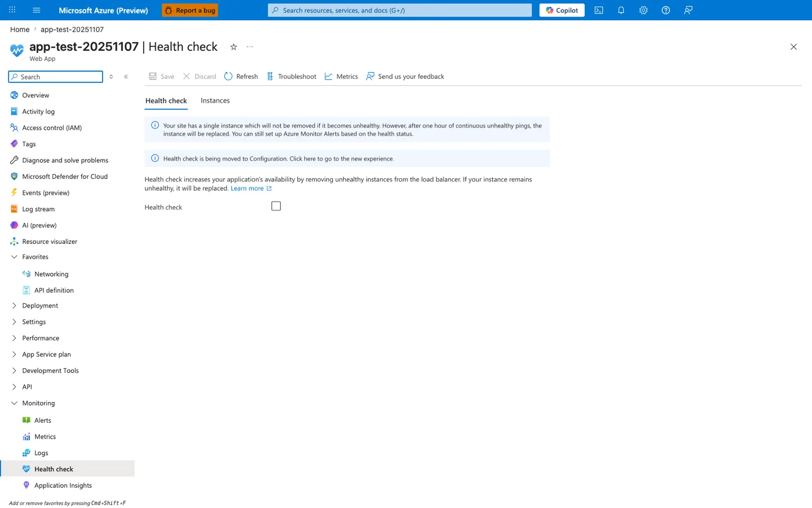The image size is (812, 508).
Task: Open the more options ellipsis beside title
Action: coord(250,47)
